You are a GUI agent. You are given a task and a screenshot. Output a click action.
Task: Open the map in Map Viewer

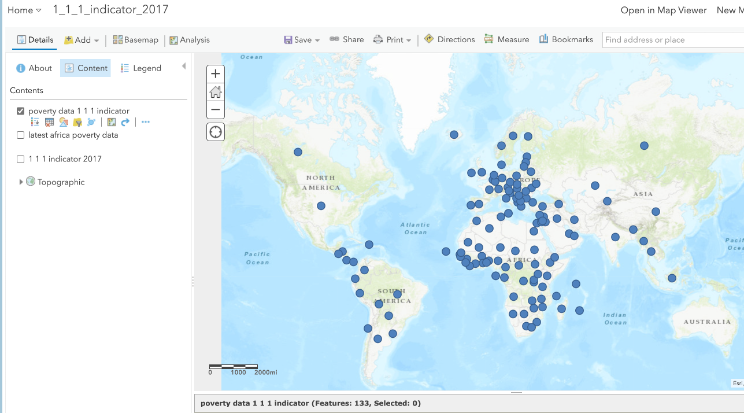click(x=663, y=10)
